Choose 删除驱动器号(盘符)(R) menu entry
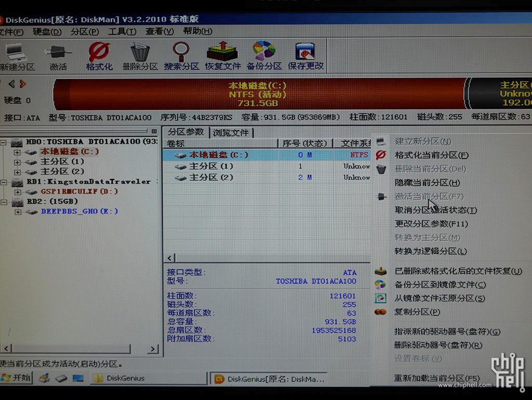Screen dimensions: 532x400 coord(438,345)
